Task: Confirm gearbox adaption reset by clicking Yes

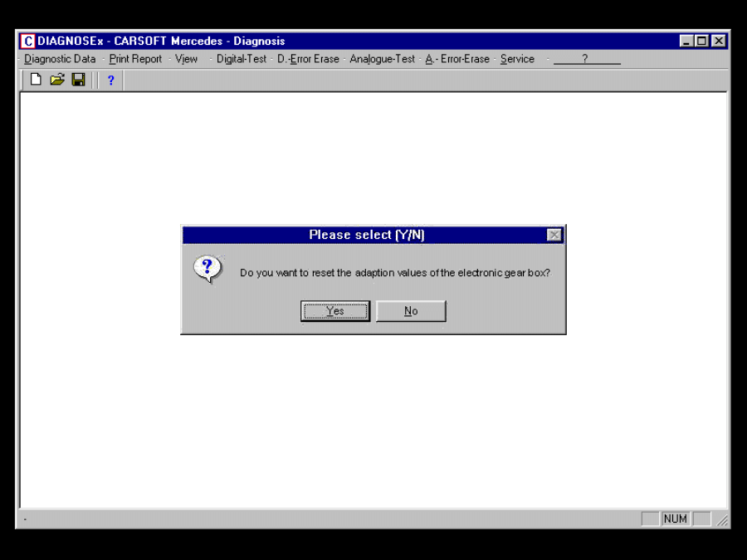Action: [334, 310]
